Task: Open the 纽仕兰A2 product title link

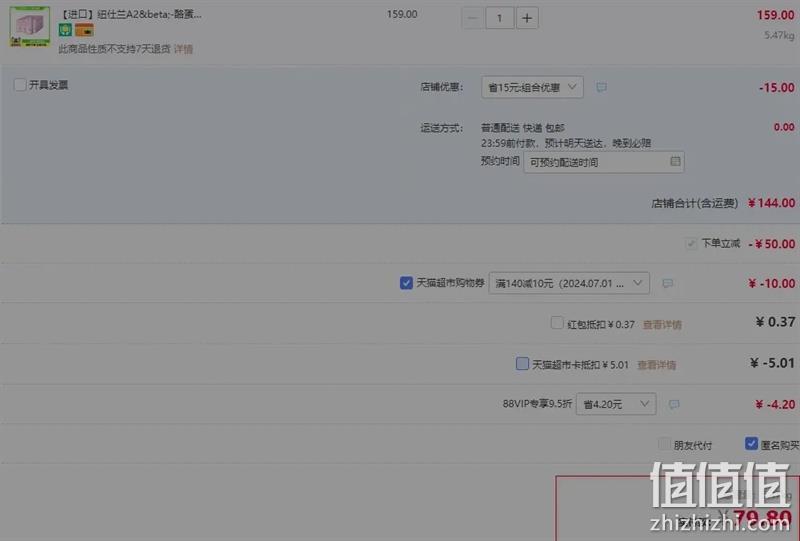Action: [x=131, y=14]
